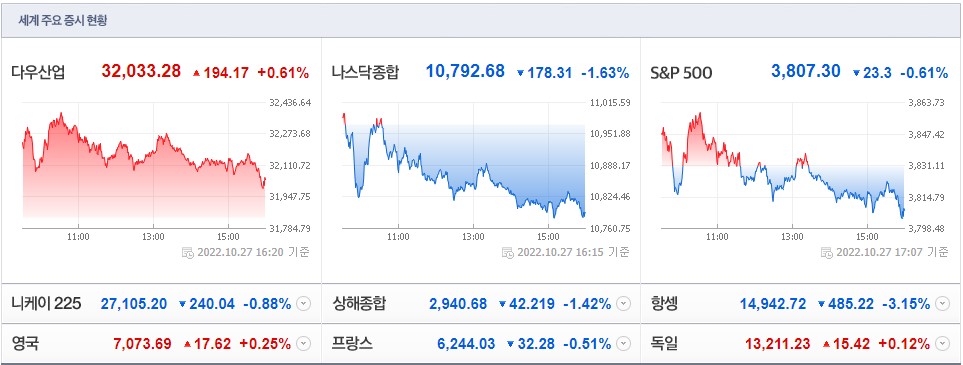Click the S&P 500 intraday chart

pyautogui.click(x=782, y=165)
